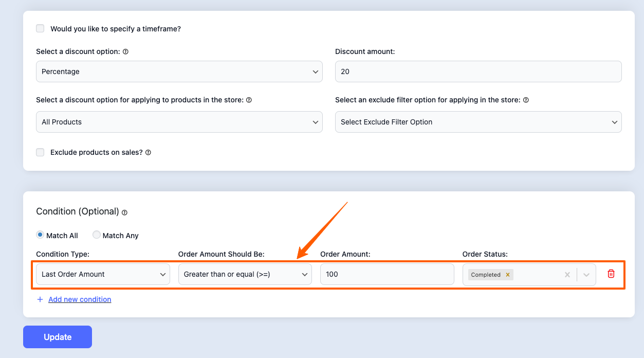Click help icon beside 'Exclude products on sales?'
This screenshot has height=358, width=644.
pyautogui.click(x=148, y=153)
